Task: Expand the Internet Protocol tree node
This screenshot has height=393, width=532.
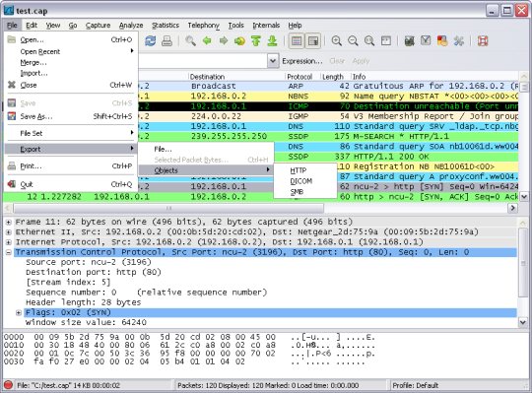Action: [9, 242]
